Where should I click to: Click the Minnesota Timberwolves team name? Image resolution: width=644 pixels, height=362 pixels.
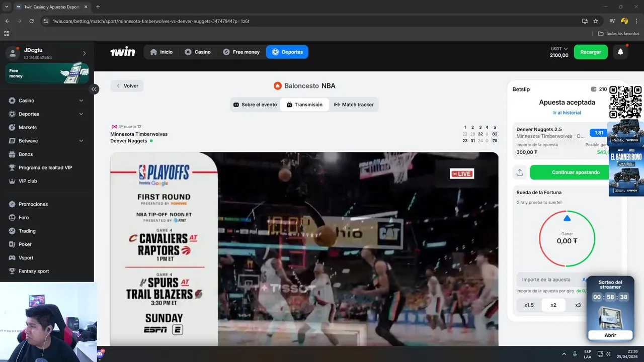(x=139, y=134)
